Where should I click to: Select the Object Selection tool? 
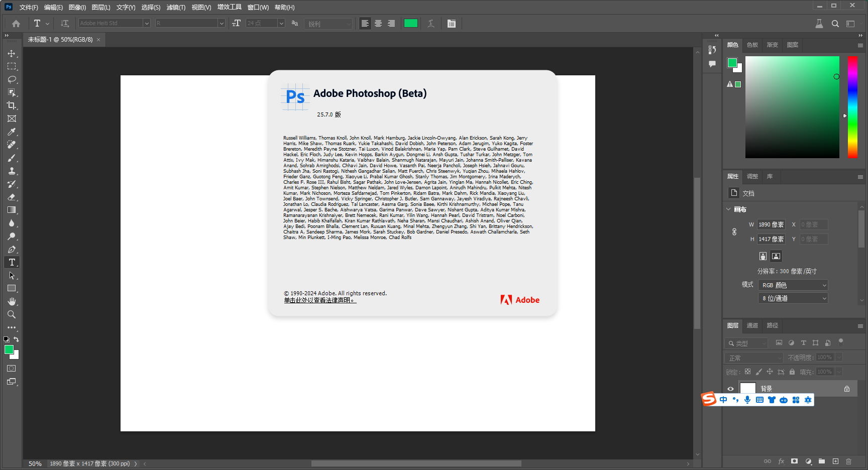click(x=12, y=92)
